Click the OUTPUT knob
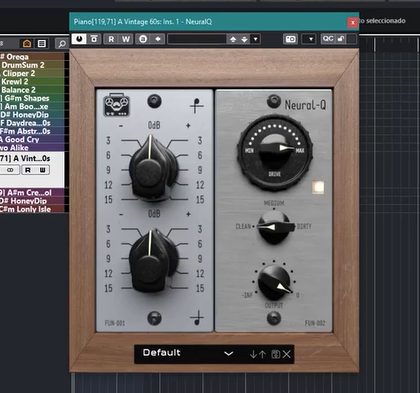Viewport: 420px width, 393px height. point(274,283)
